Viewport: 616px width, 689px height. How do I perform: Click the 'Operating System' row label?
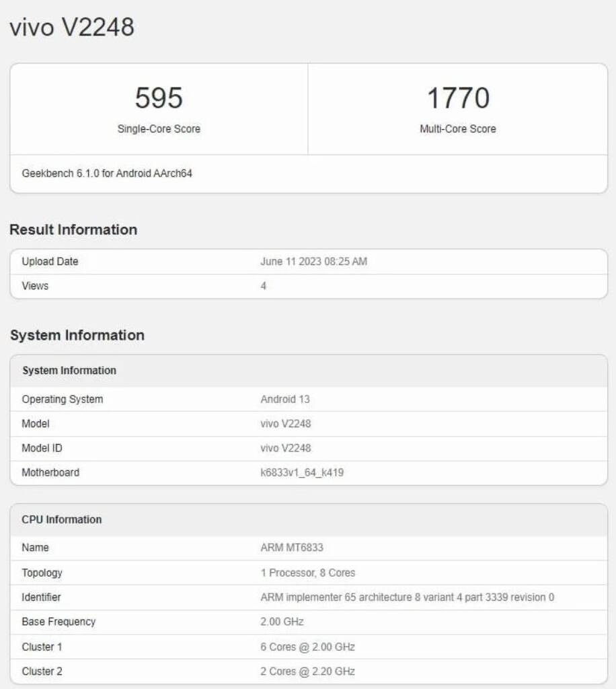[63, 399]
